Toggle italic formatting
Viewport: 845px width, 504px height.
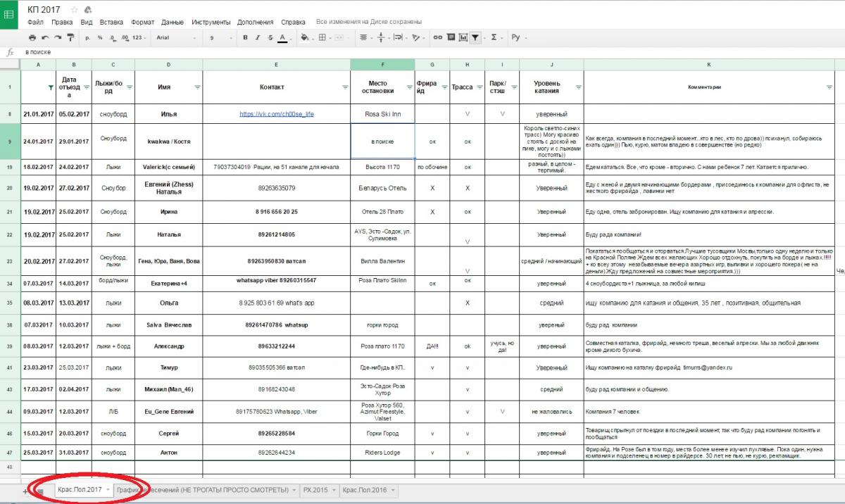(x=258, y=37)
